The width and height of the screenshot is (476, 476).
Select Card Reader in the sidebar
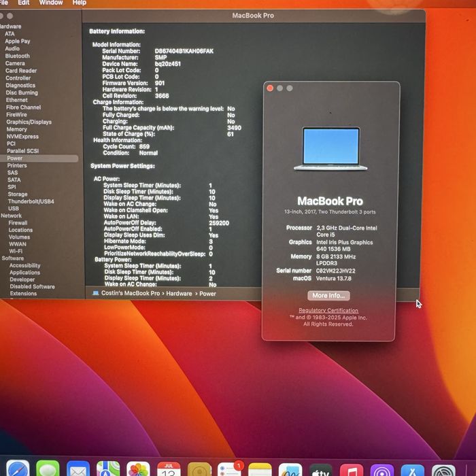tap(21, 71)
